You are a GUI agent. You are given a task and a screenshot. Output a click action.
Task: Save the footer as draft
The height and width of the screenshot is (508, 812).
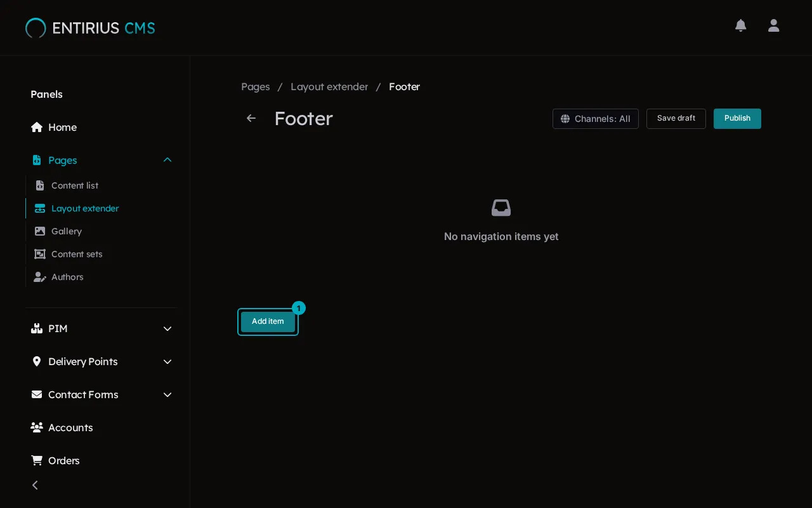coord(676,119)
